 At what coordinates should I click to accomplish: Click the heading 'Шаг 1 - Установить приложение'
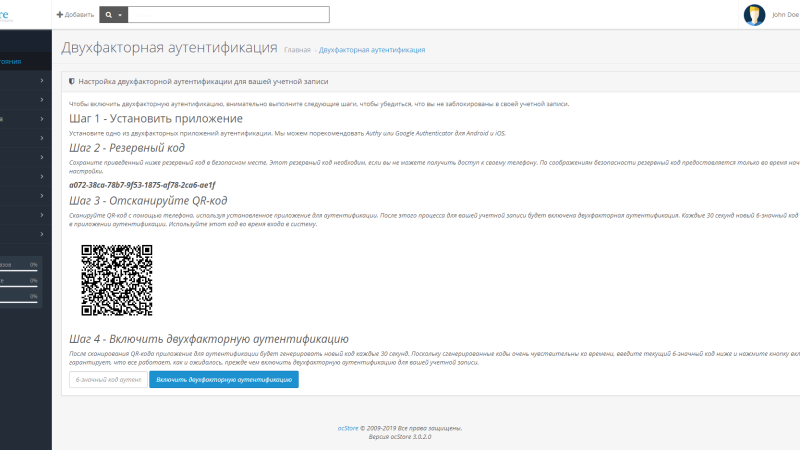point(156,118)
